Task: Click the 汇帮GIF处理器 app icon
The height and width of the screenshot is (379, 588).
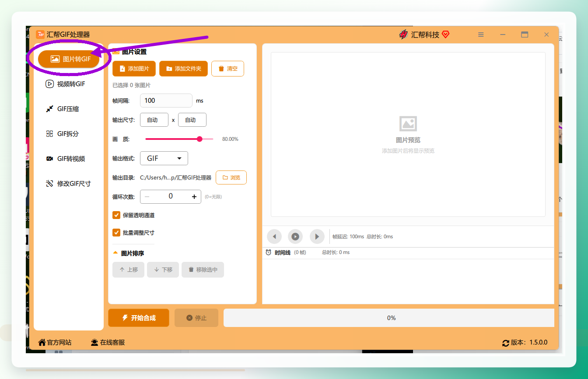Action: click(40, 35)
